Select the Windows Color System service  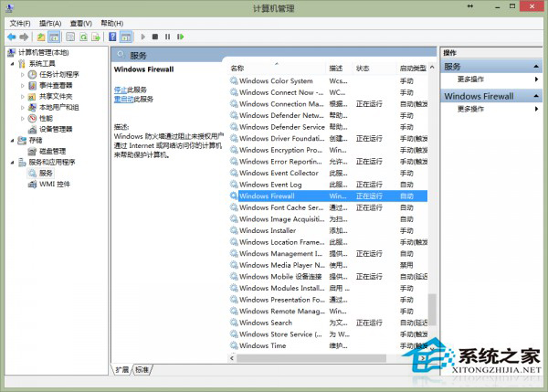(329, 81)
